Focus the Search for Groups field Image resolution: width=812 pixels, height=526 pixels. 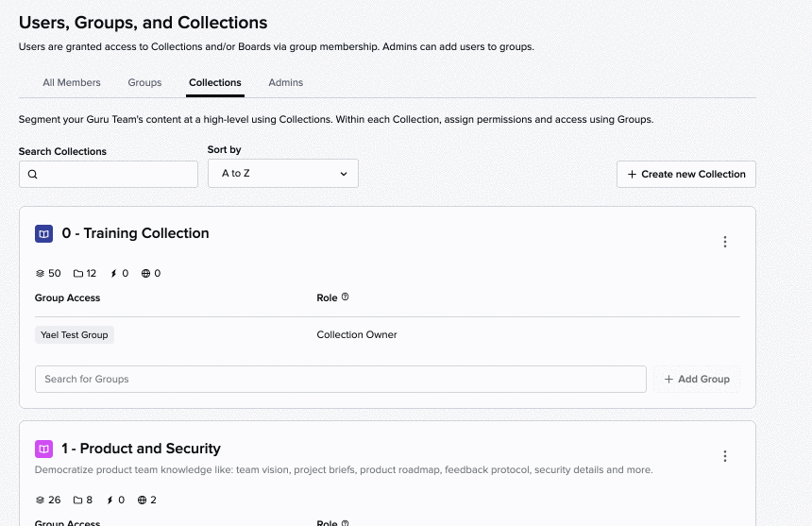click(341, 379)
